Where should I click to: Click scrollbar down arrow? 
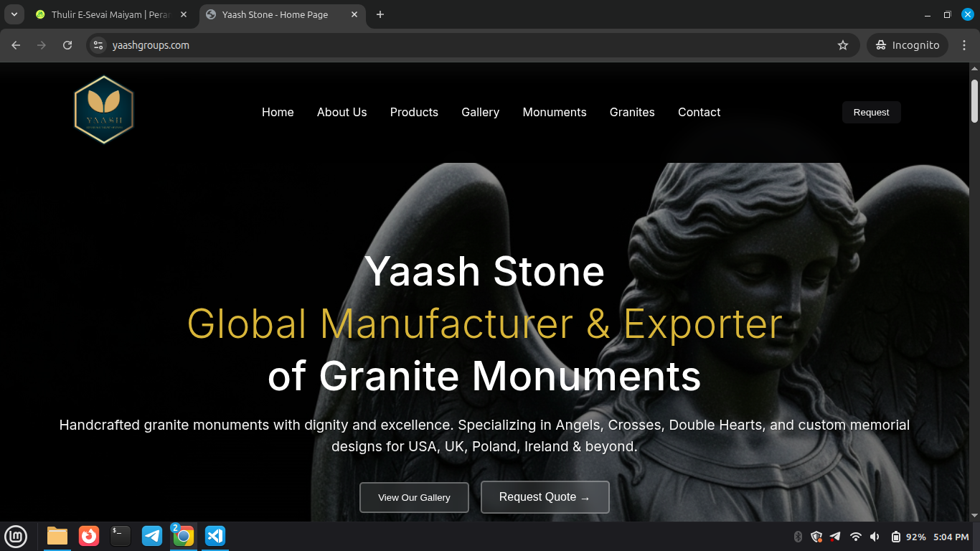(x=974, y=515)
